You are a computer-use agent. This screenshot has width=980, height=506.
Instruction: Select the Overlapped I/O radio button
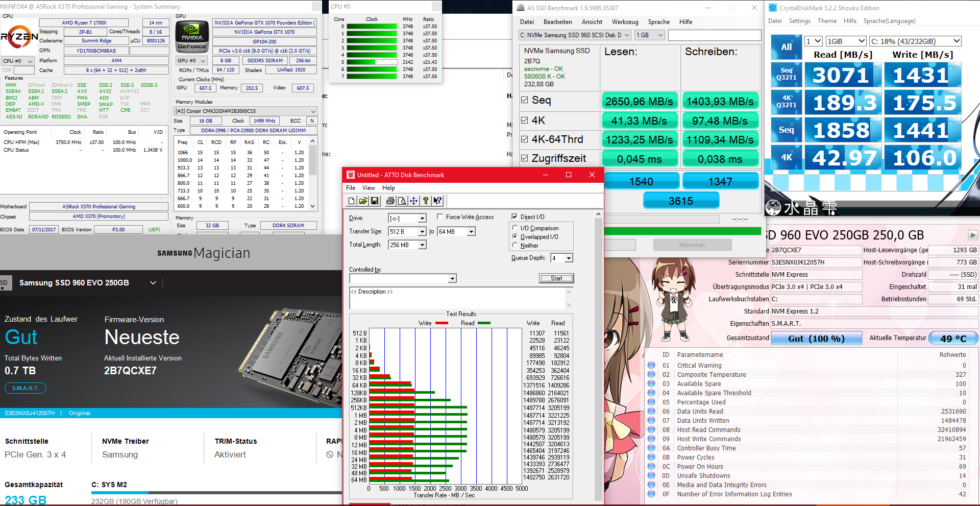pyautogui.click(x=515, y=237)
